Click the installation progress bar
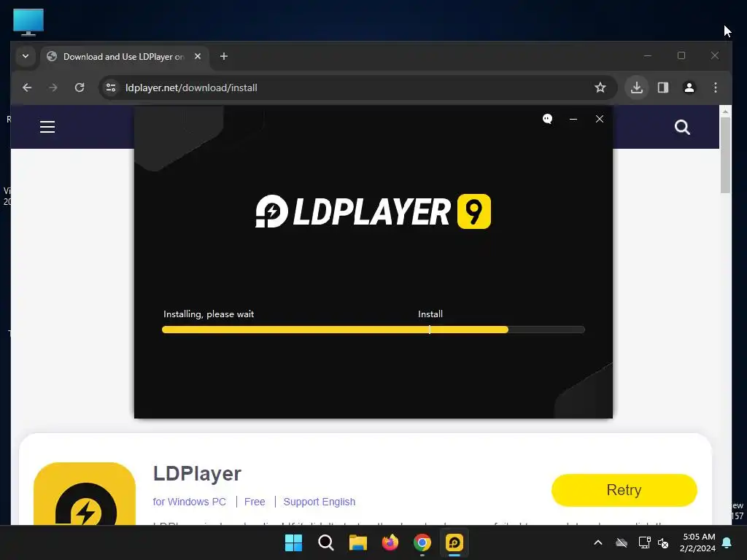Viewport: 747px width, 560px height. pos(373,330)
